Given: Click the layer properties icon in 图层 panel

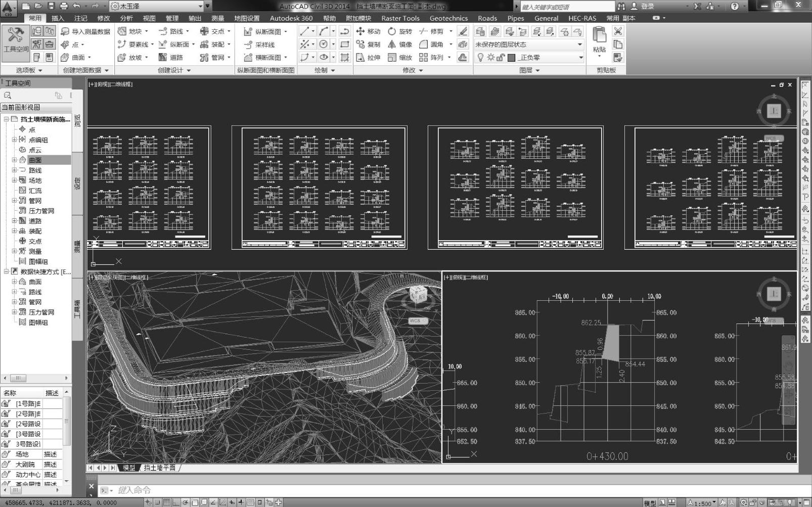Looking at the screenshot, I should click(480, 31).
